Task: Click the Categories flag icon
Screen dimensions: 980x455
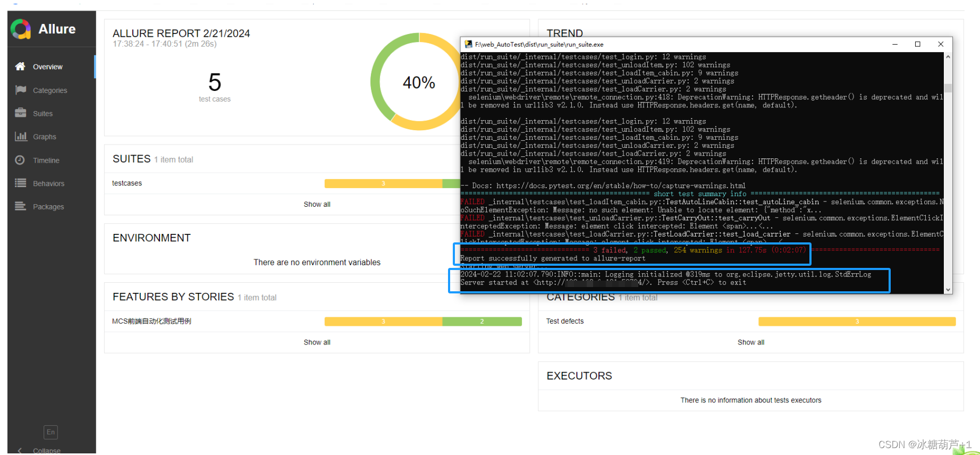Action: (x=20, y=90)
